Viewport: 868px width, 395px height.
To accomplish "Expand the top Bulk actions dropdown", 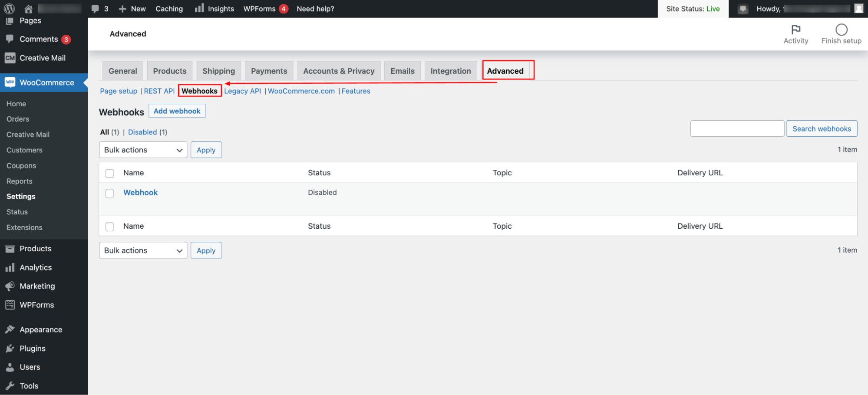I will (x=143, y=150).
